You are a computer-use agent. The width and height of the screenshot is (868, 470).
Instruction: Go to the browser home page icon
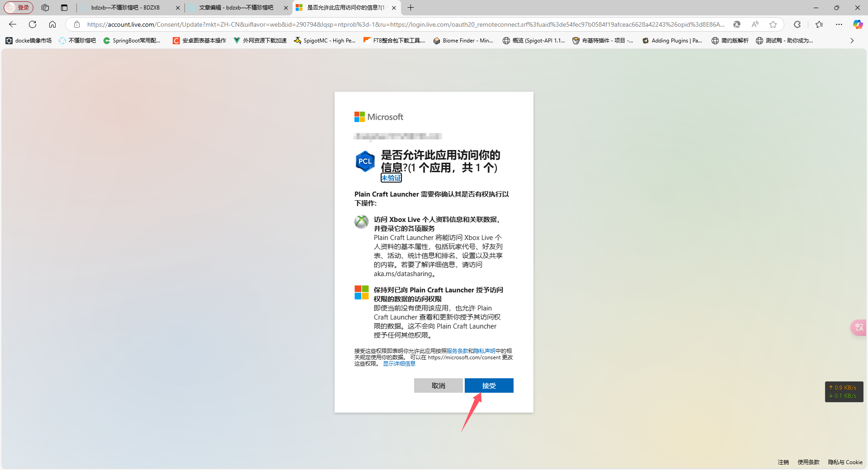(x=52, y=24)
